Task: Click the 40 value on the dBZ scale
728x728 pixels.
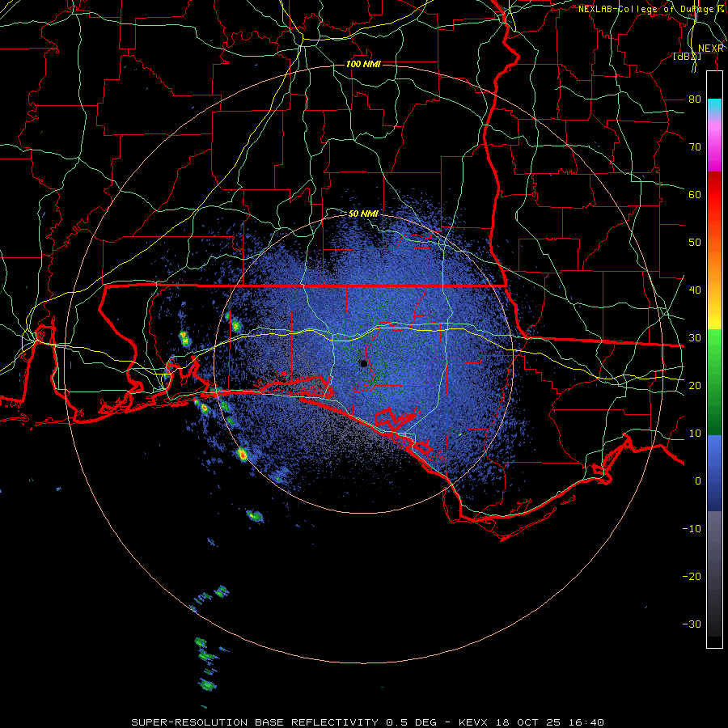Action: click(x=695, y=290)
